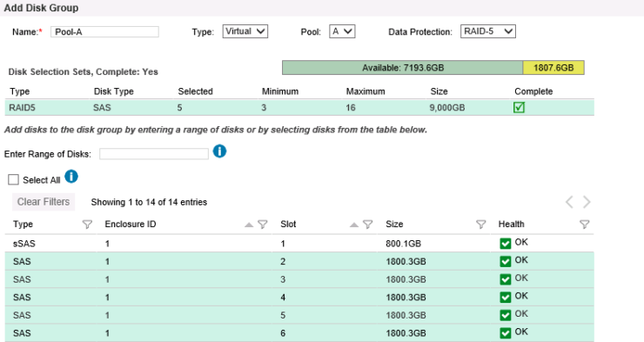Click the Showing 1 to 14 of 14 entries text

point(149,202)
